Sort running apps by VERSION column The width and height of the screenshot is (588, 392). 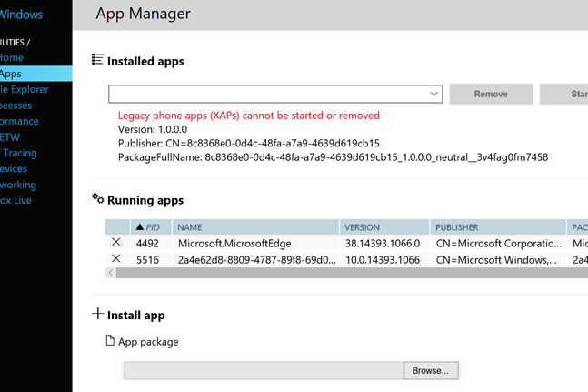(384, 227)
